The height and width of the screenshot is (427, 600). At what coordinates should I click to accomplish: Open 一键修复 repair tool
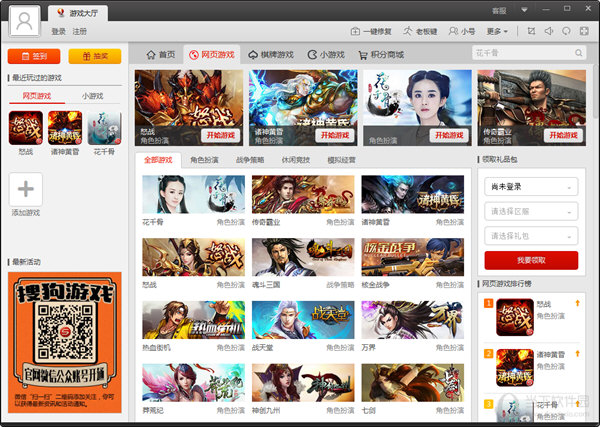pos(371,31)
